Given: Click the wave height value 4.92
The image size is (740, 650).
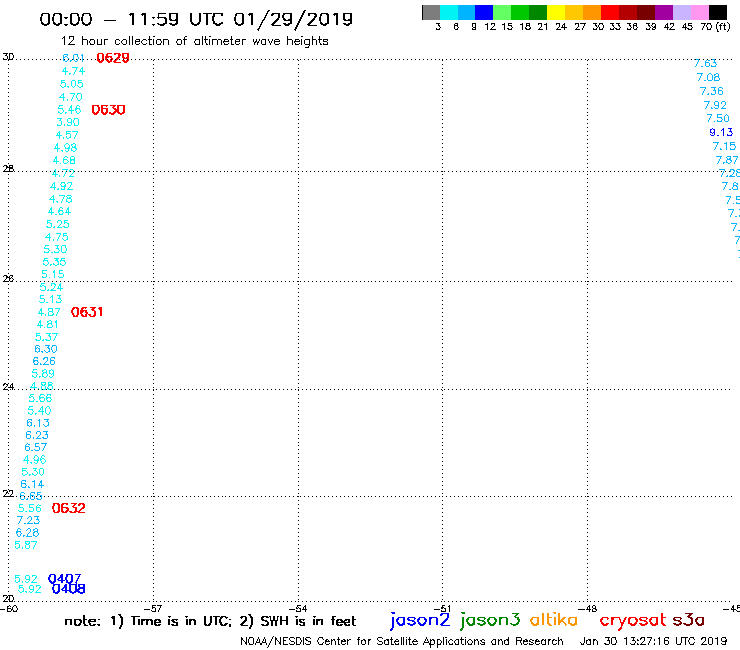Looking at the screenshot, I should pos(61,186).
